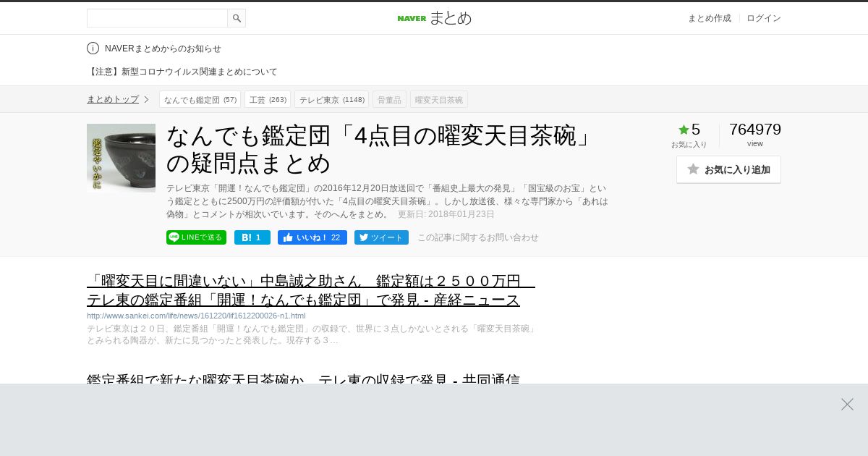Viewport: 868px width, 456px height.
Task: Select the なんでも鑑定団 (57) tag
Action: (x=200, y=99)
